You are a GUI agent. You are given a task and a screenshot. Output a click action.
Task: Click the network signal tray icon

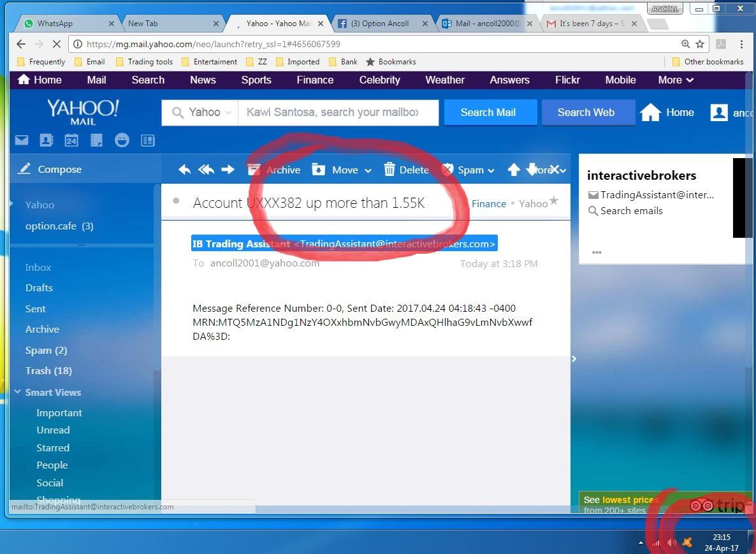tap(656, 543)
